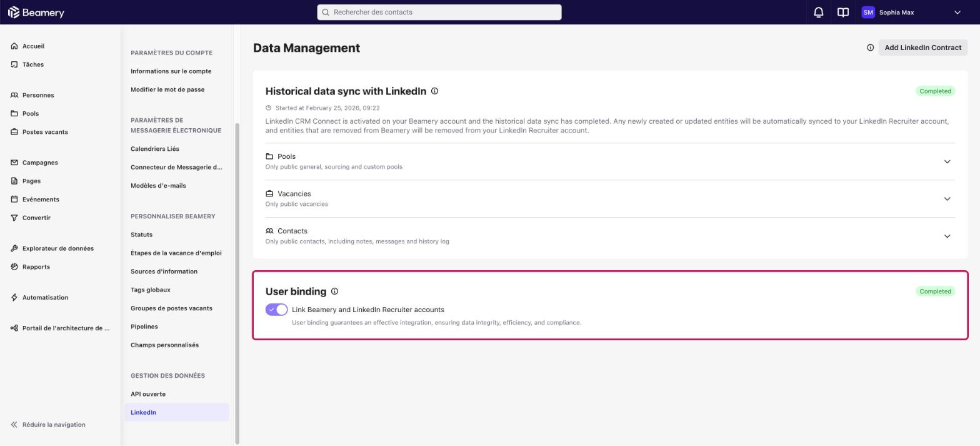This screenshot has height=446, width=980.
Task: Open the notifications bell
Action: (x=818, y=13)
